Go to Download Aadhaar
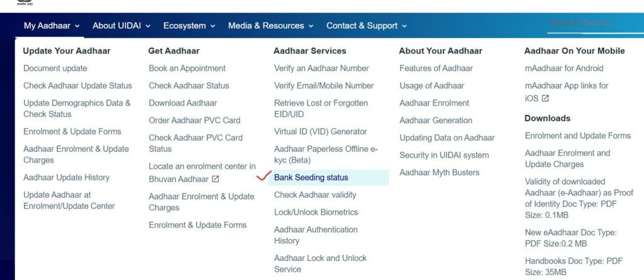This screenshot has height=280, width=644. click(183, 103)
